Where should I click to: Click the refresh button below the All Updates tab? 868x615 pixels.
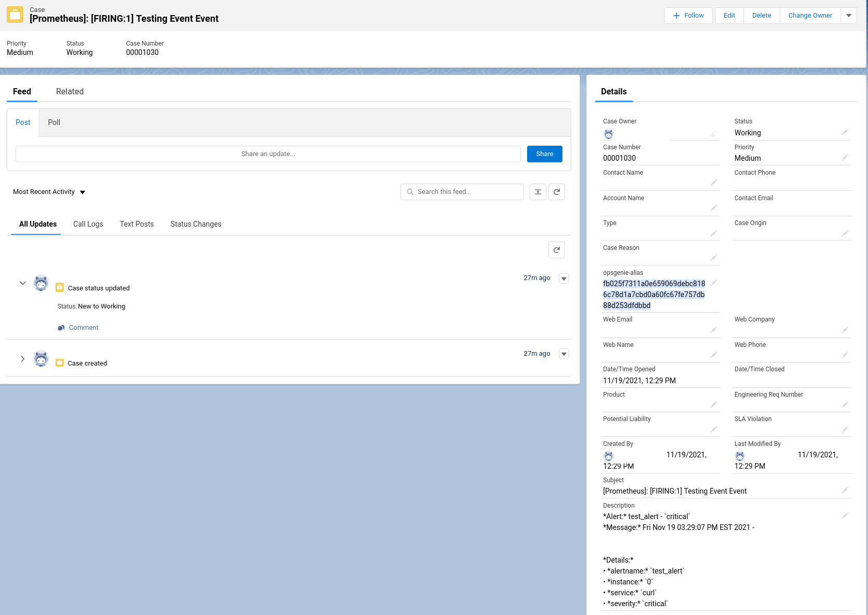[557, 250]
